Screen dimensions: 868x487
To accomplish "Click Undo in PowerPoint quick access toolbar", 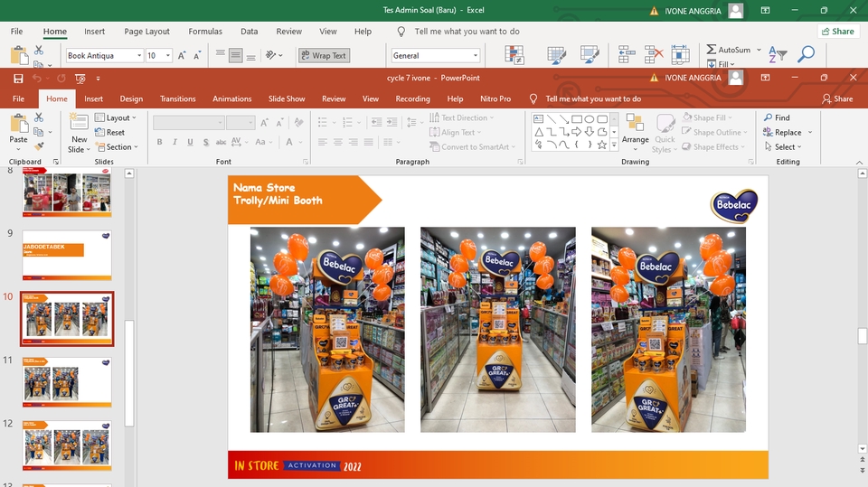I will tap(36, 79).
